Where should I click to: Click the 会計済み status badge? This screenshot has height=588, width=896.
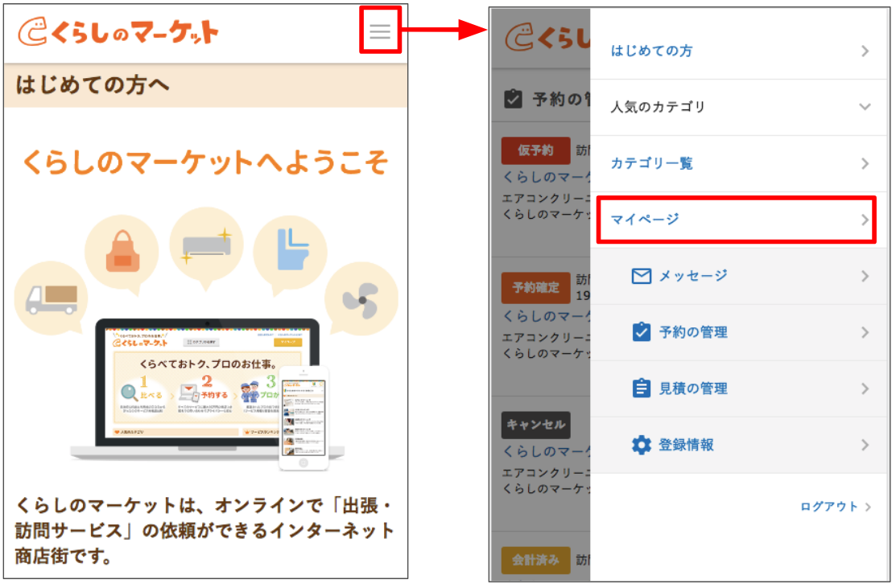(x=535, y=560)
